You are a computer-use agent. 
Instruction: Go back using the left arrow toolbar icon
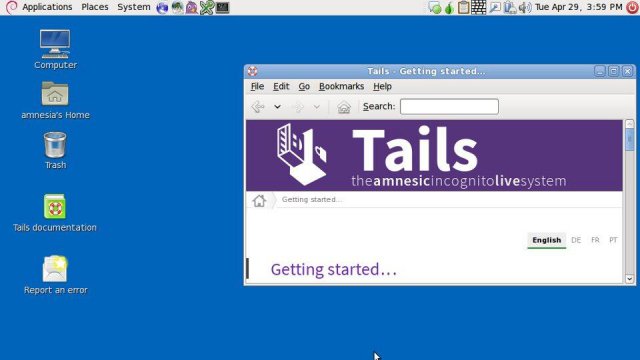point(258,107)
